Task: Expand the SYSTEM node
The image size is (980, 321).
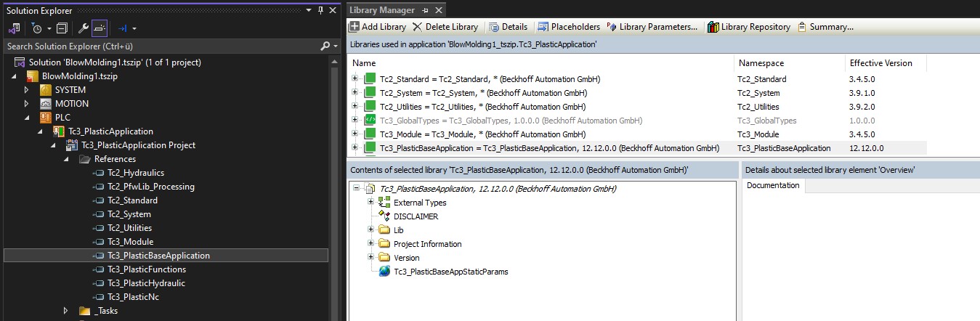Action: pos(27,90)
